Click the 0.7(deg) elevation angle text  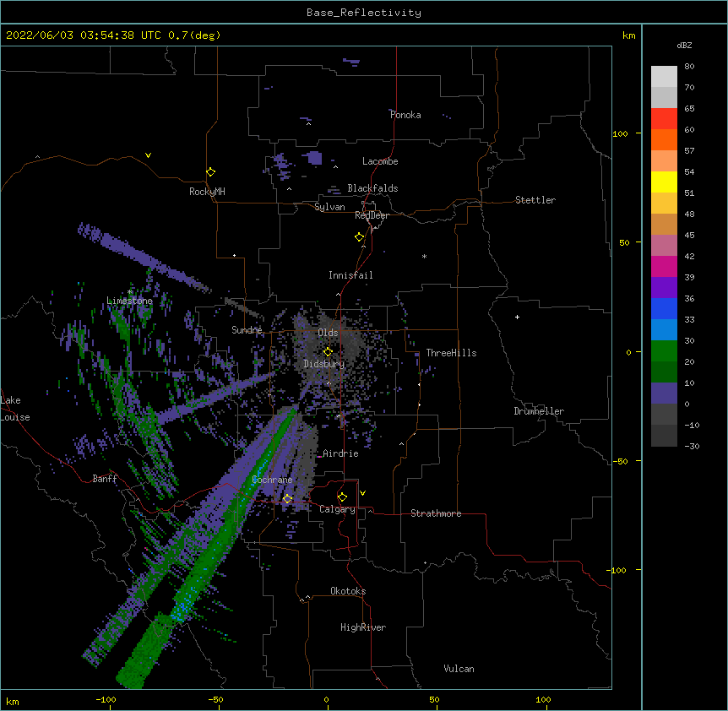click(x=194, y=35)
